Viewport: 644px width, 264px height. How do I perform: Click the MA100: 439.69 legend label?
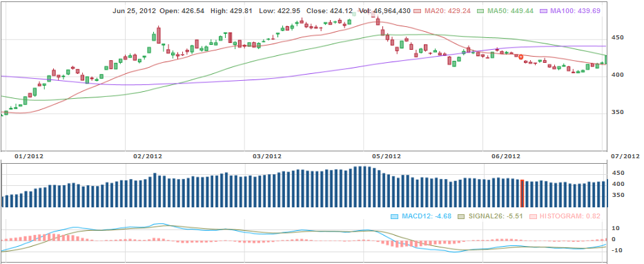pos(575,11)
